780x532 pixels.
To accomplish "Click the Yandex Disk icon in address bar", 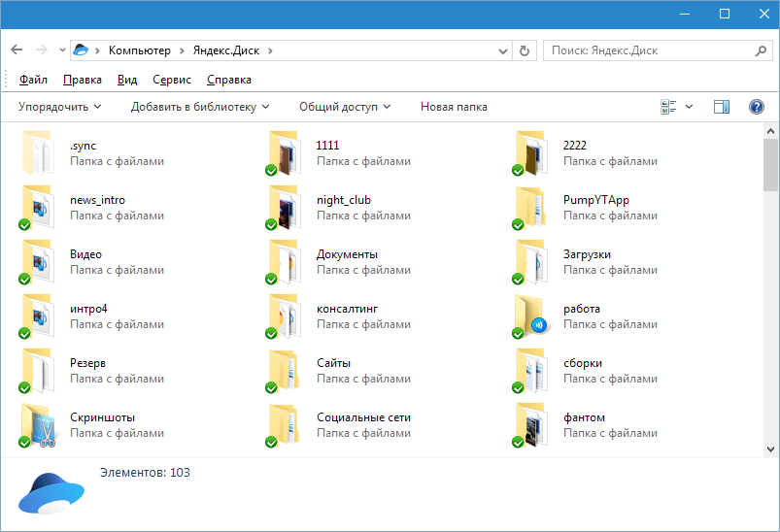I will [82, 50].
